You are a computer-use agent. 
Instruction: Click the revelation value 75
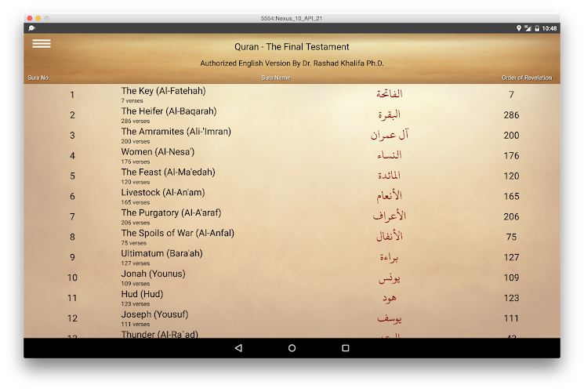click(511, 237)
